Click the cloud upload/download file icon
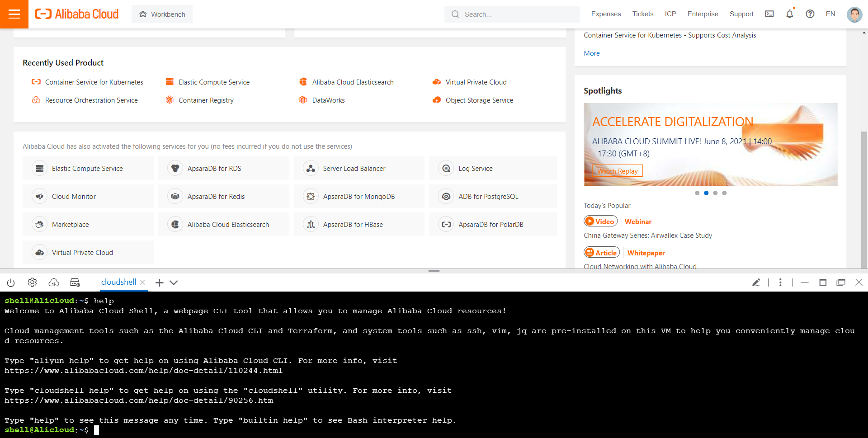The height and width of the screenshot is (438, 868). [x=54, y=283]
